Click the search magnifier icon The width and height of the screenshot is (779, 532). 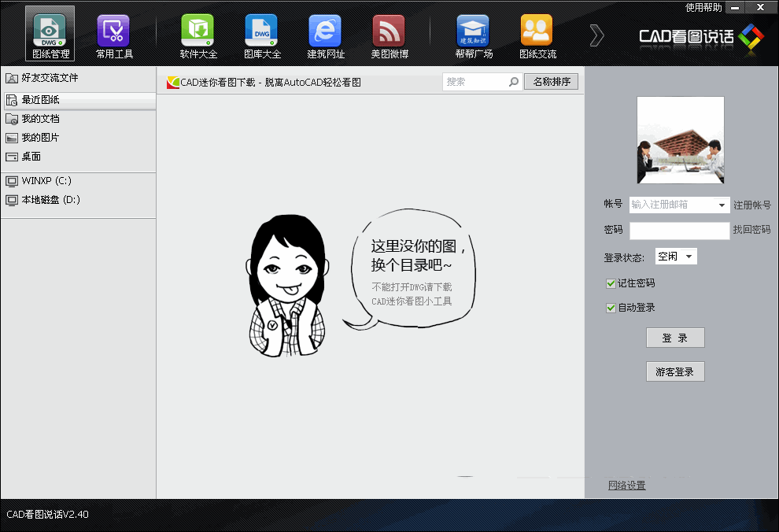pyautogui.click(x=514, y=82)
